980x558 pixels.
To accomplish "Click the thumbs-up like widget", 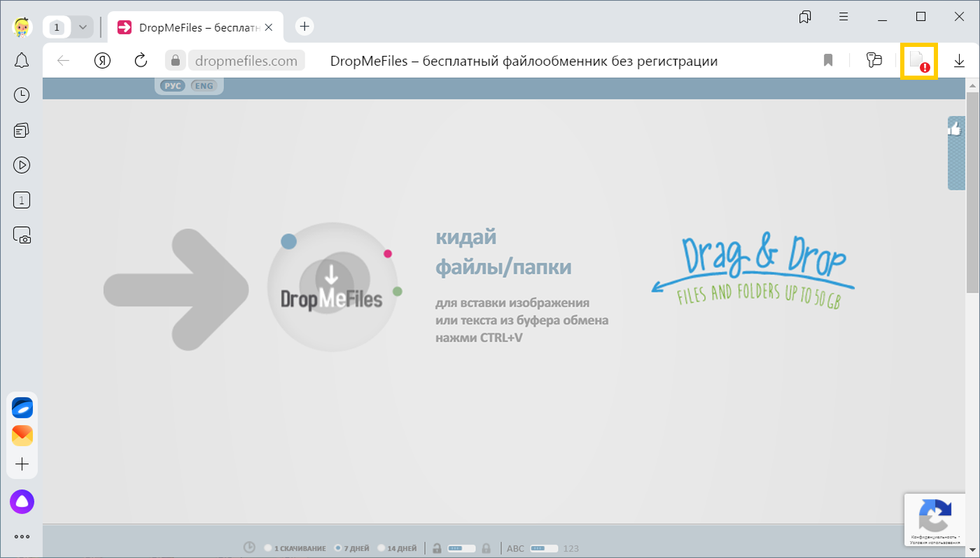I will click(956, 153).
